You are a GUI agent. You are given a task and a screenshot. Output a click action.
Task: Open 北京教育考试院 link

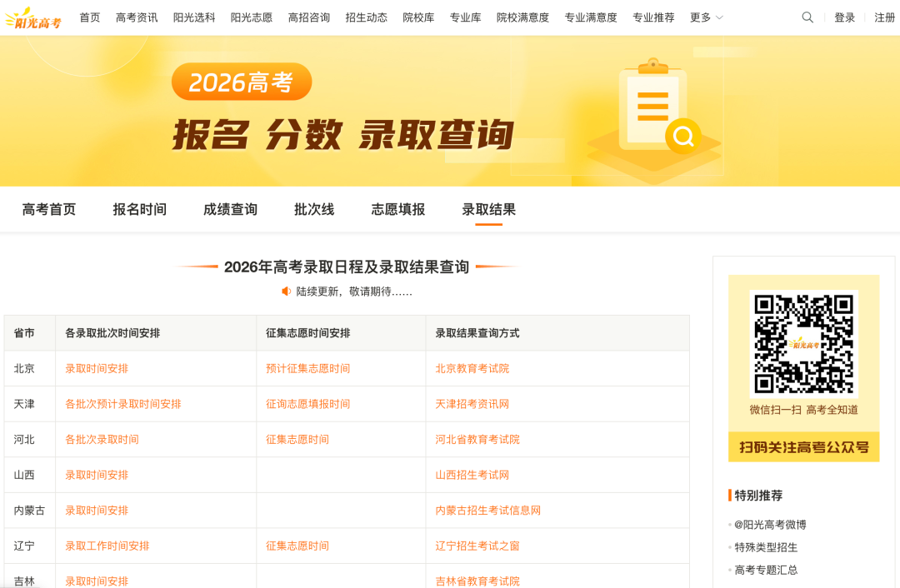pyautogui.click(x=472, y=368)
